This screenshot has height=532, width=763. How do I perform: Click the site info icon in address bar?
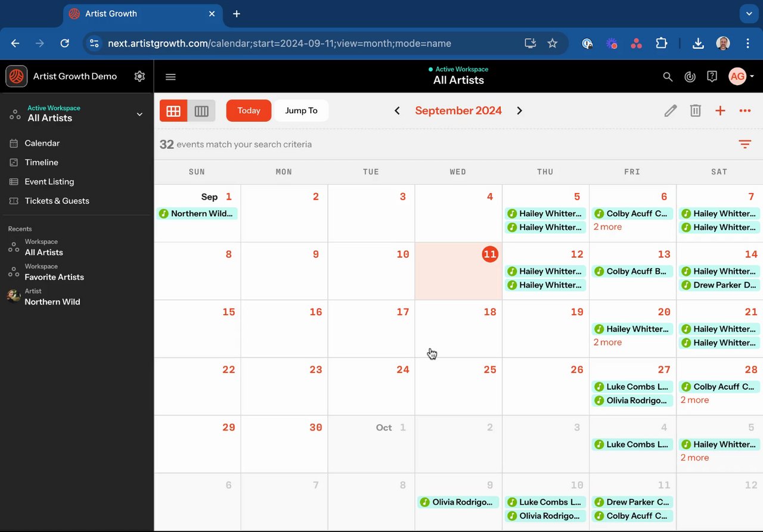coord(93,43)
